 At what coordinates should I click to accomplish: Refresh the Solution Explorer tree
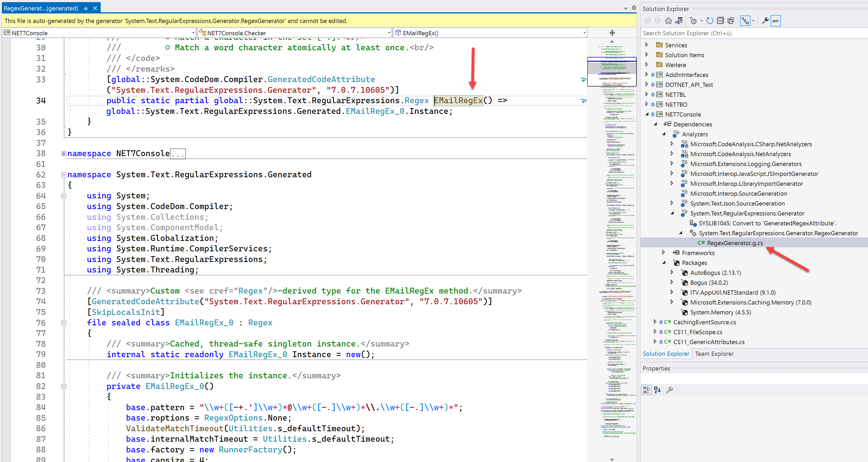click(x=710, y=21)
